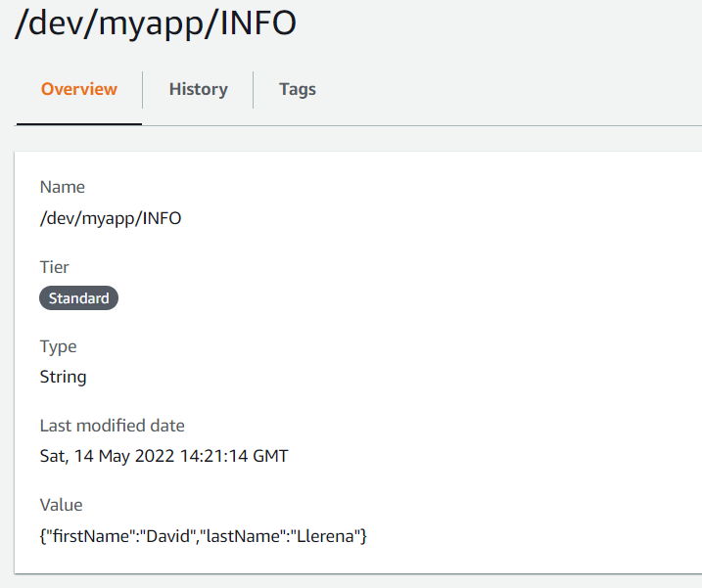Click the String type value

click(63, 377)
